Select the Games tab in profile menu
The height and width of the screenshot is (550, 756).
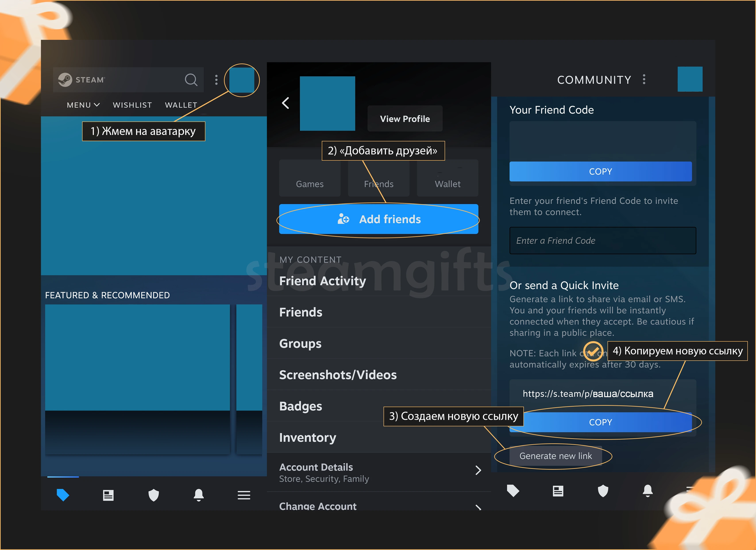point(309,184)
